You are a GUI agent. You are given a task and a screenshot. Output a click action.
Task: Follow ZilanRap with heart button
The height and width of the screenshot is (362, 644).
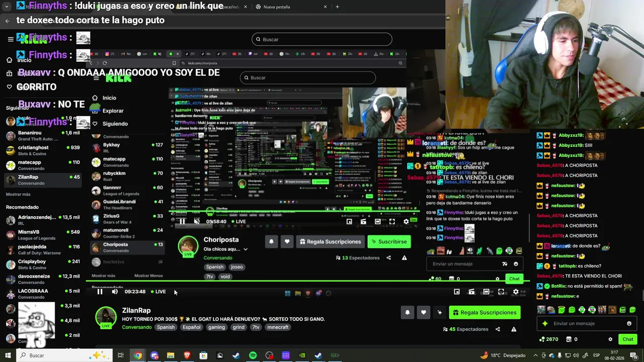424,313
